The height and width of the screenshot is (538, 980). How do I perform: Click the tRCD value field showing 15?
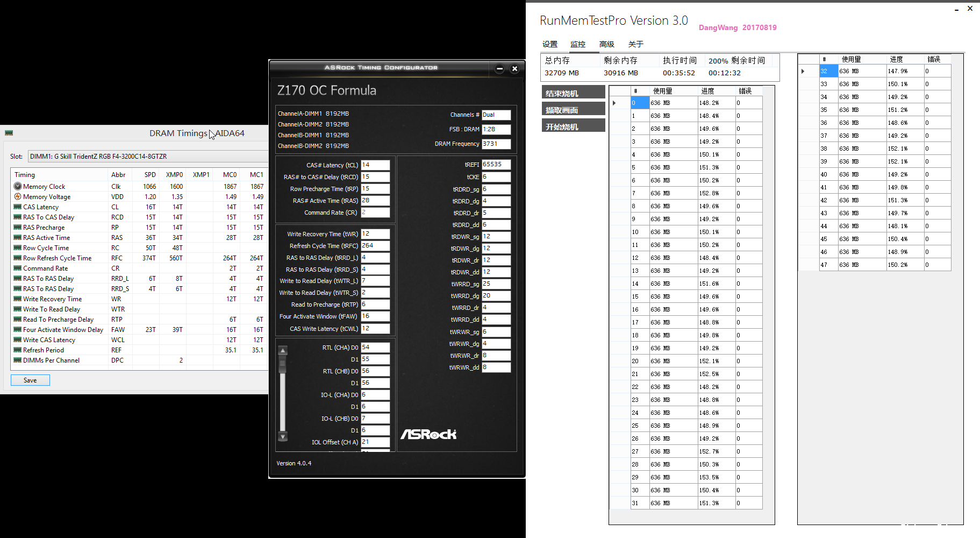pyautogui.click(x=375, y=177)
